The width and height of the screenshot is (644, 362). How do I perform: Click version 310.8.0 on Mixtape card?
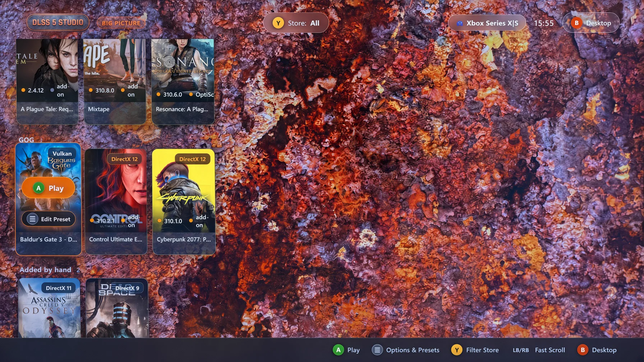(x=105, y=90)
